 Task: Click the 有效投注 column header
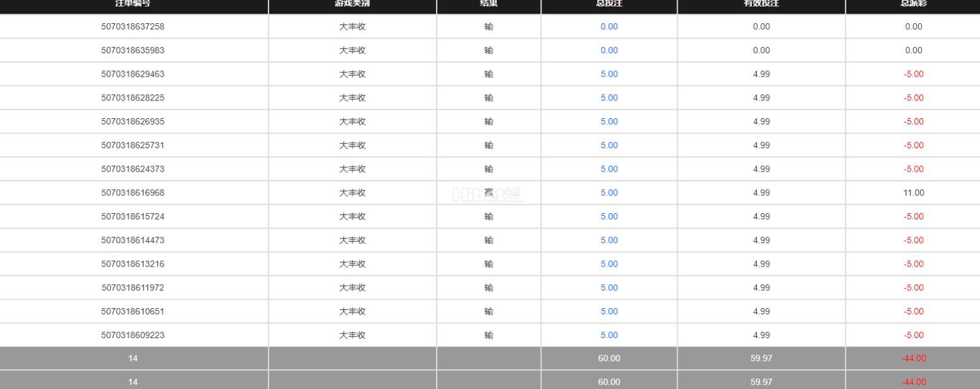tap(761, 4)
